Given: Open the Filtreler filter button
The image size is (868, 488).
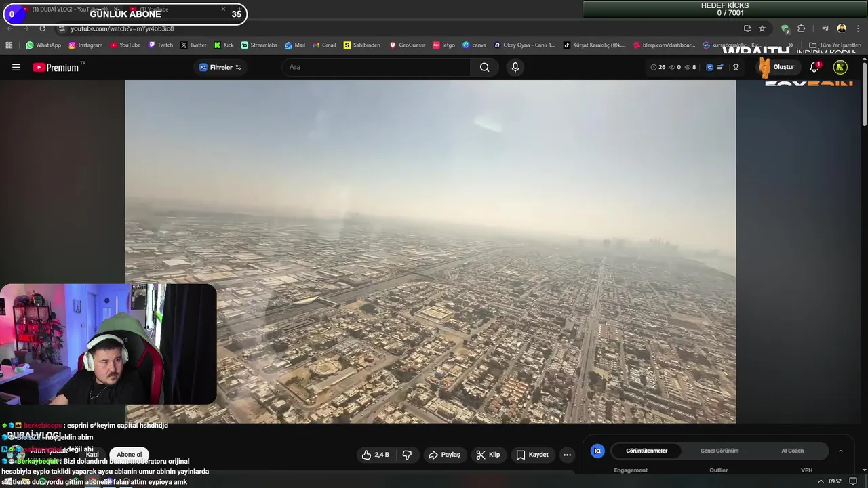Looking at the screenshot, I should (220, 67).
